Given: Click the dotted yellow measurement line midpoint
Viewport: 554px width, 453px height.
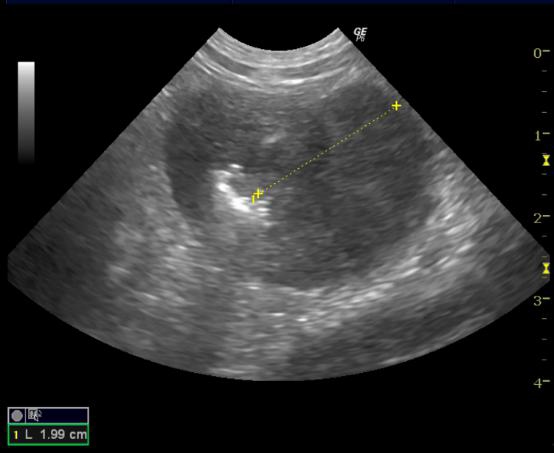Looking at the screenshot, I should click(x=328, y=149).
